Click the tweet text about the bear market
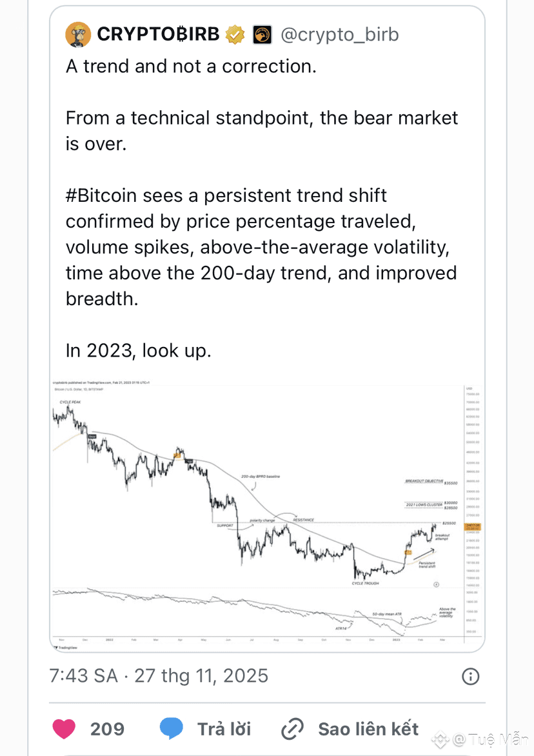534x756 pixels. [262, 131]
